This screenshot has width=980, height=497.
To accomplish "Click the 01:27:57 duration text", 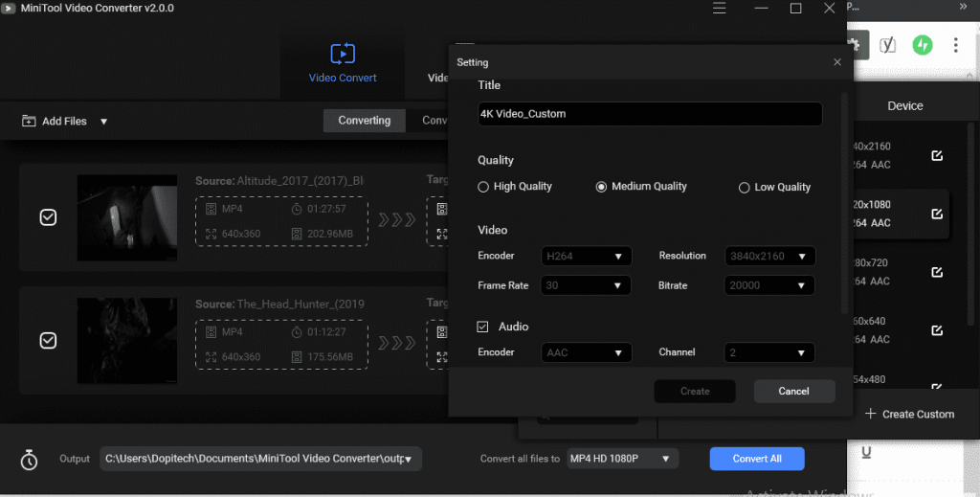I will (x=326, y=209).
